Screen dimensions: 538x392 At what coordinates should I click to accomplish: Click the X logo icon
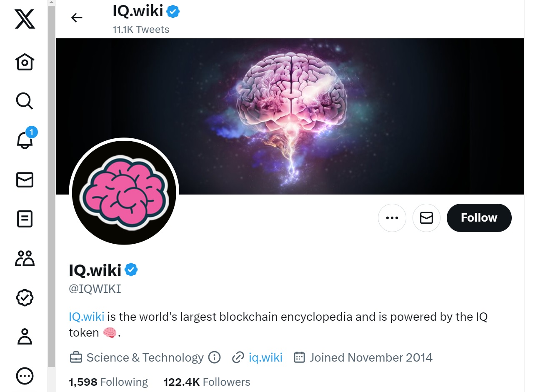coord(25,19)
